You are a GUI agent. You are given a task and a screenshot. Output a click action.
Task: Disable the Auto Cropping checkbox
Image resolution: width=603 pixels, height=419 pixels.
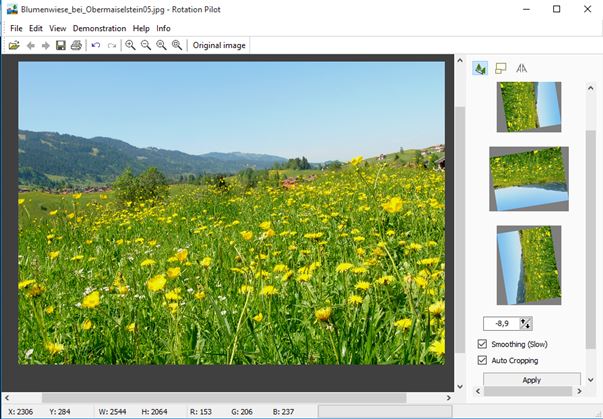coord(483,360)
